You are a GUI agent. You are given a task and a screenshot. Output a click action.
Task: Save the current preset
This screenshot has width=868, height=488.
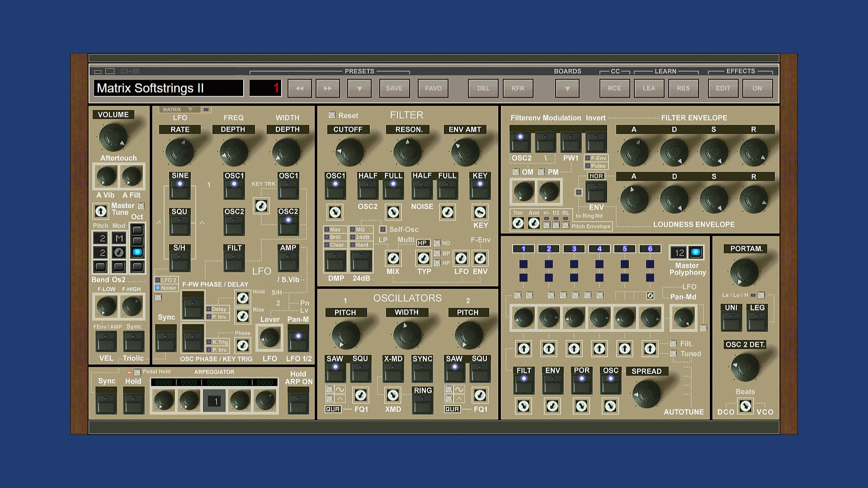(394, 88)
